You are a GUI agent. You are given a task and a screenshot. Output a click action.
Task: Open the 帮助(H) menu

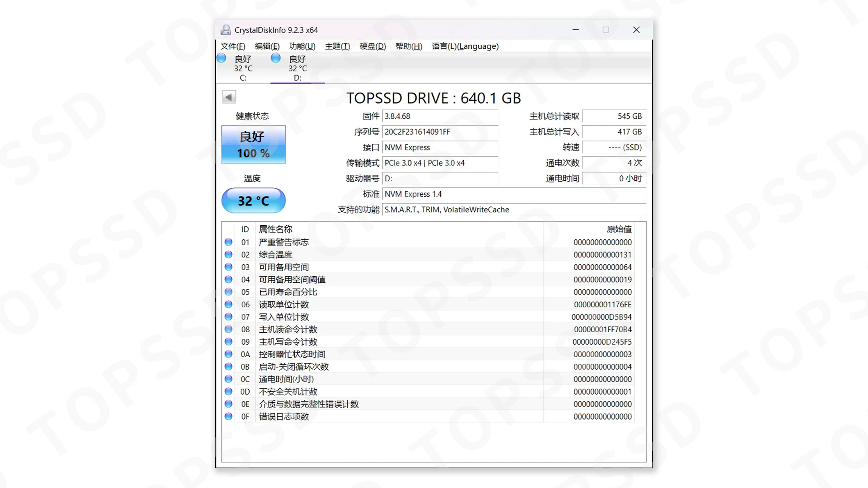(409, 46)
